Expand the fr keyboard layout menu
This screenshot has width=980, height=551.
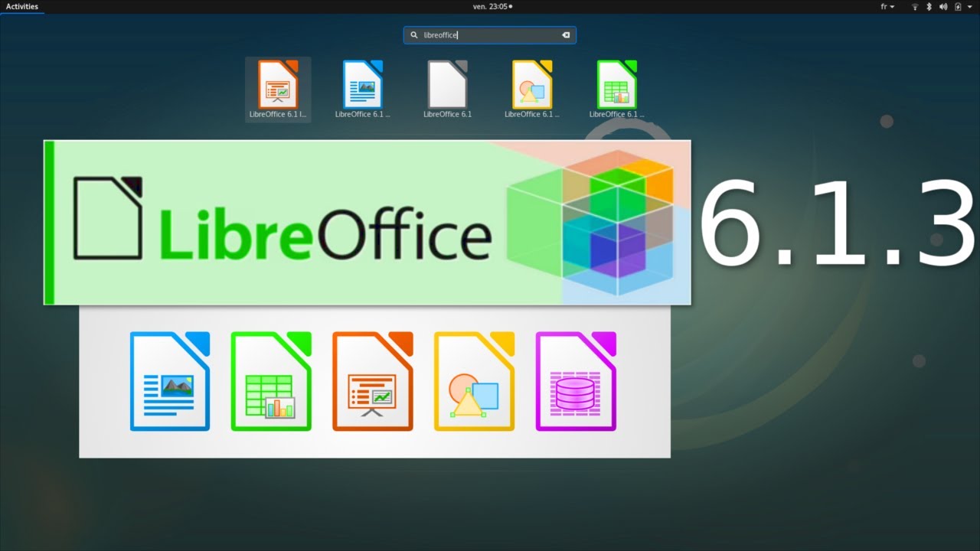click(887, 6)
